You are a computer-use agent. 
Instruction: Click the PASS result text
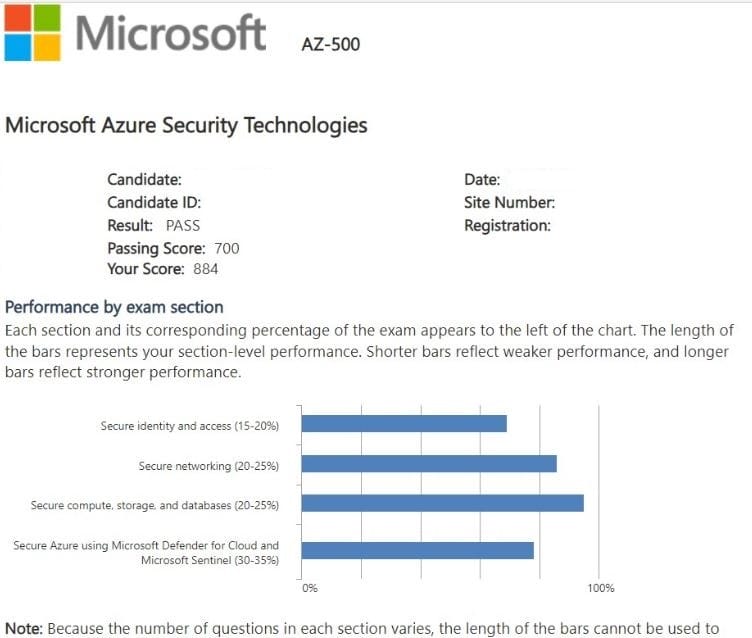tap(183, 226)
